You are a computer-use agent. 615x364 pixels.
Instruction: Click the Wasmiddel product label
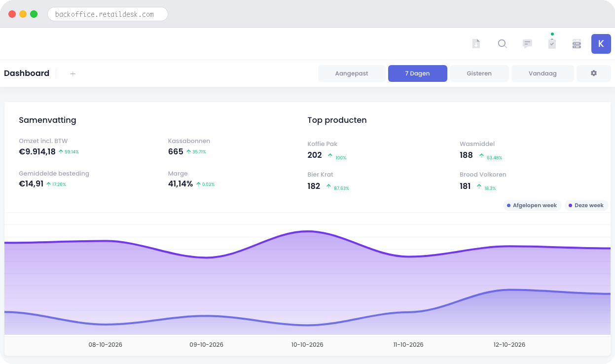point(477,144)
